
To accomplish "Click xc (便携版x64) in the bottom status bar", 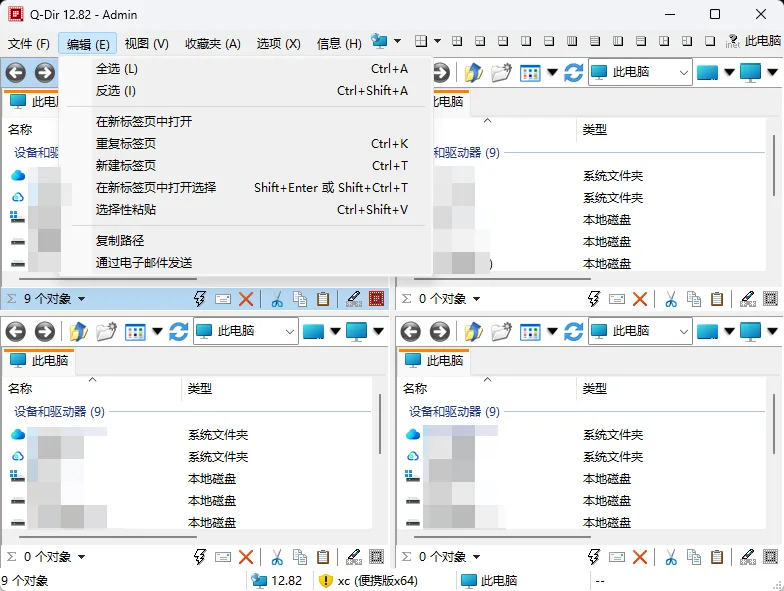I will click(368, 580).
